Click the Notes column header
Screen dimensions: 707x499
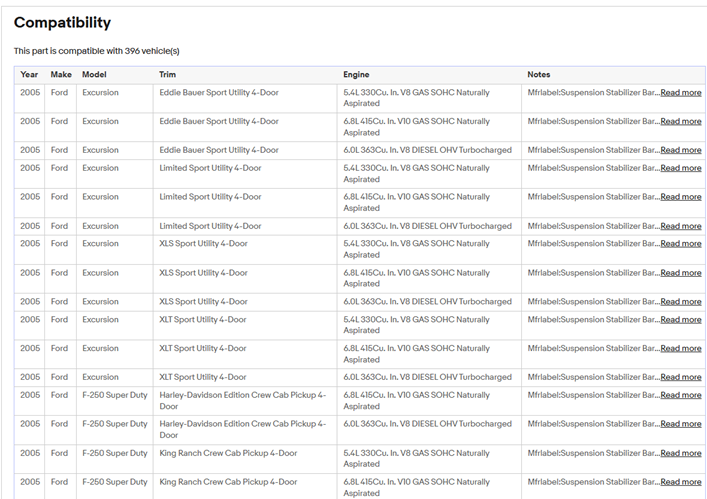click(x=538, y=75)
